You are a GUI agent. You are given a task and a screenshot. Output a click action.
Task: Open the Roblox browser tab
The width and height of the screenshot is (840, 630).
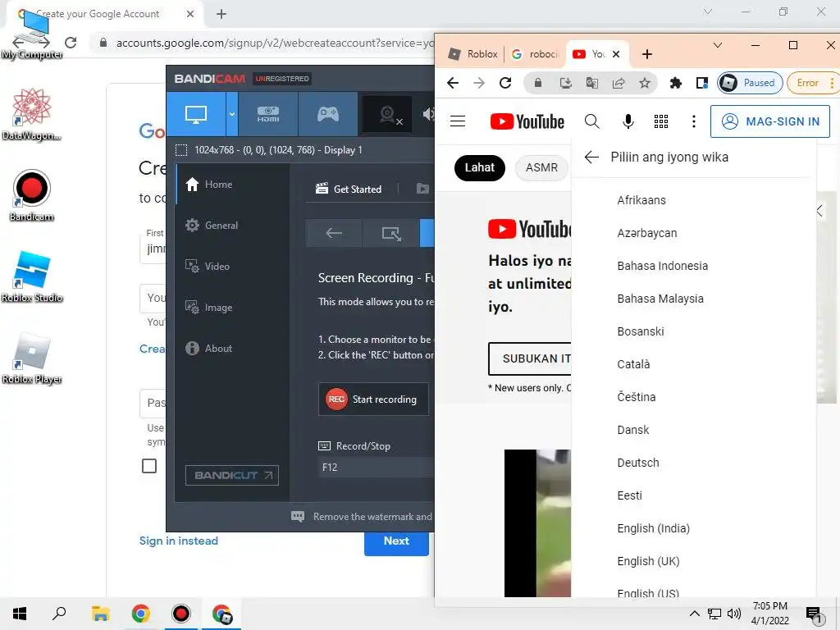[473, 54]
